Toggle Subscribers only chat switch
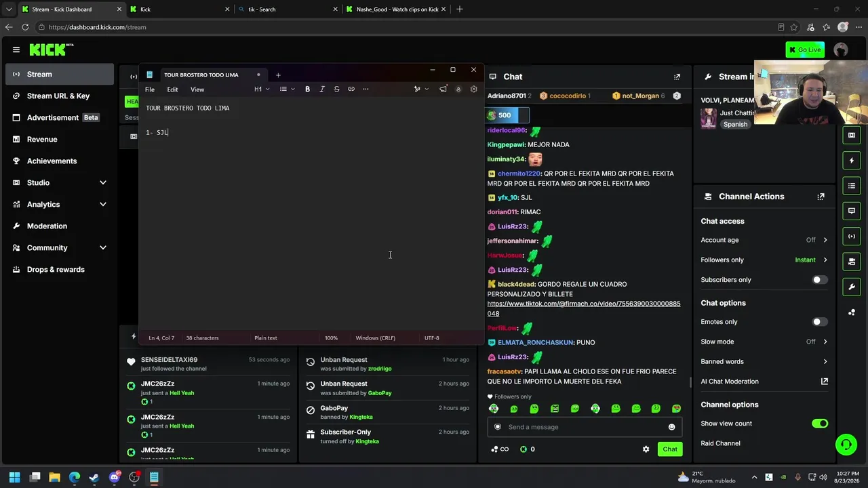The image size is (868, 488). (x=820, y=280)
